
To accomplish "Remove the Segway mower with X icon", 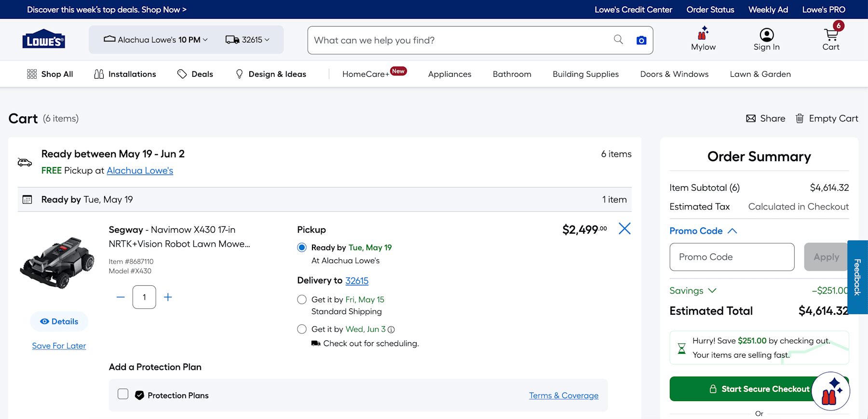I will coord(624,228).
